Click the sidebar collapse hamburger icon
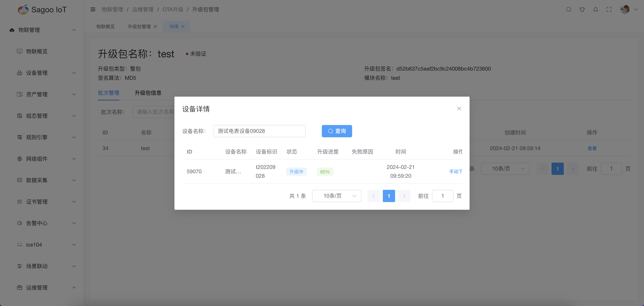 tap(93, 10)
